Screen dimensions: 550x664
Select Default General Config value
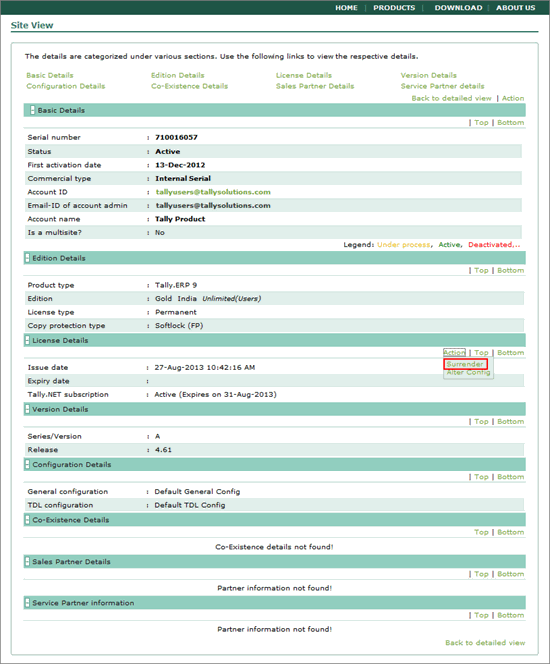click(197, 492)
